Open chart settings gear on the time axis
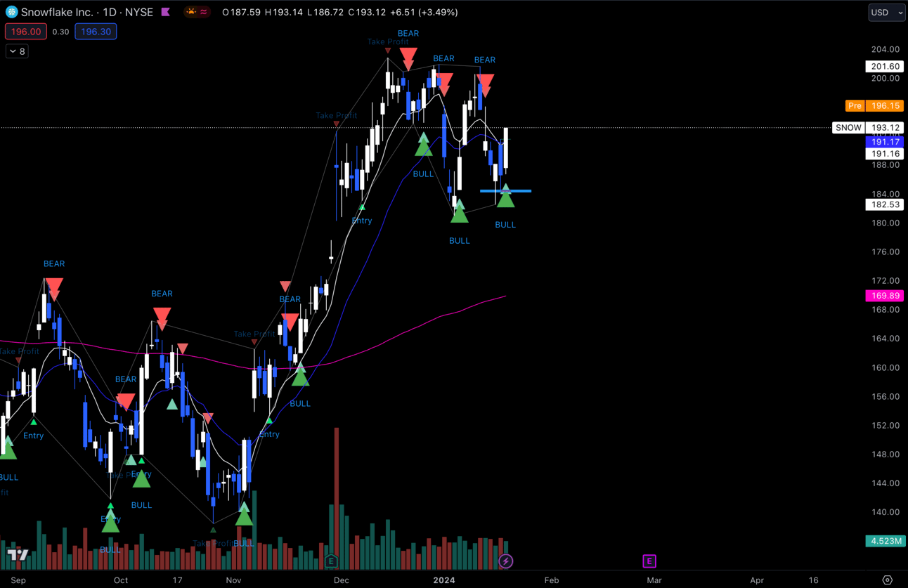This screenshot has height=588, width=908. (x=888, y=580)
